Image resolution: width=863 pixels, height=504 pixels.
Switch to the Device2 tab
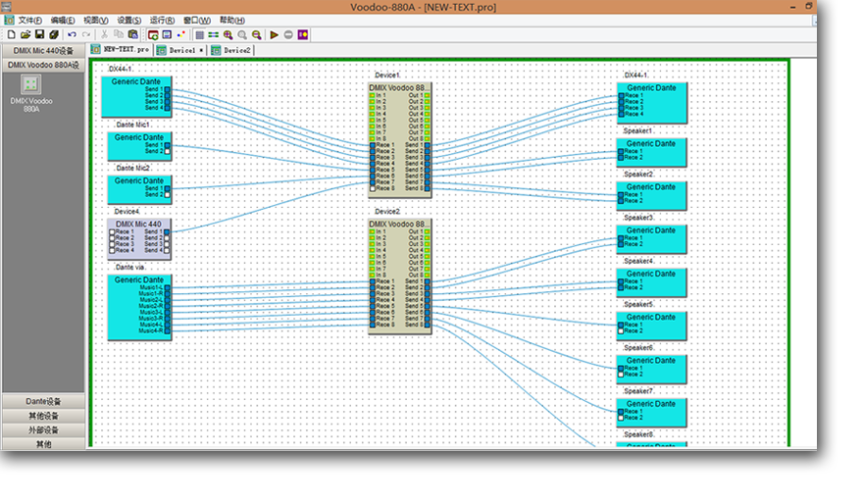[x=231, y=50]
